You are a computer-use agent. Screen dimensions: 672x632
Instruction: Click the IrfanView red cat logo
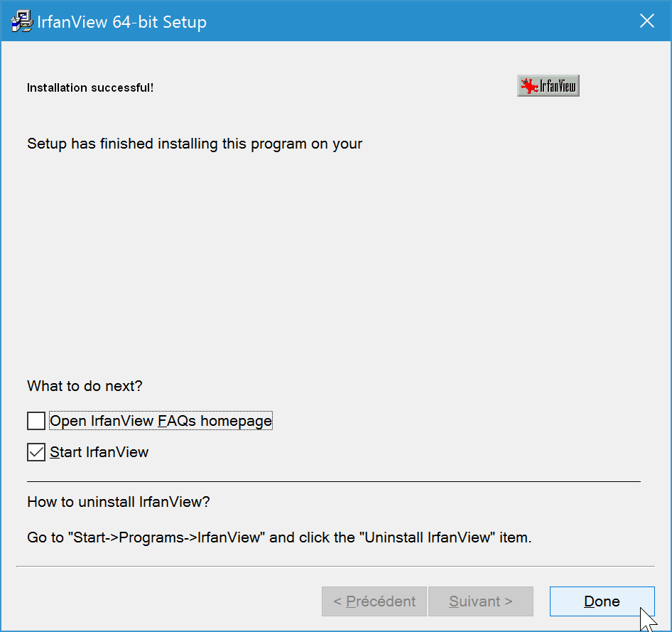(x=548, y=86)
